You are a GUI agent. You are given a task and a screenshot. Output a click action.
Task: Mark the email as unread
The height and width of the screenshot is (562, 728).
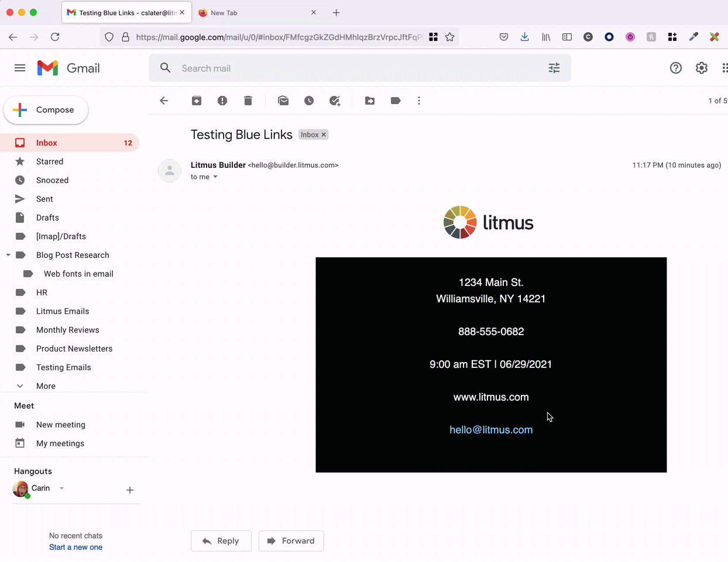(283, 101)
